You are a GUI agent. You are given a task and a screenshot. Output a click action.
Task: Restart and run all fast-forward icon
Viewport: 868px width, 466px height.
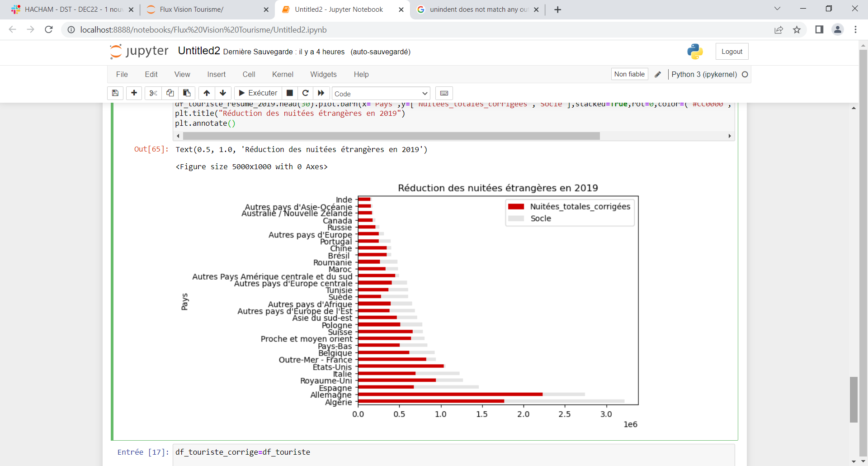[321, 93]
